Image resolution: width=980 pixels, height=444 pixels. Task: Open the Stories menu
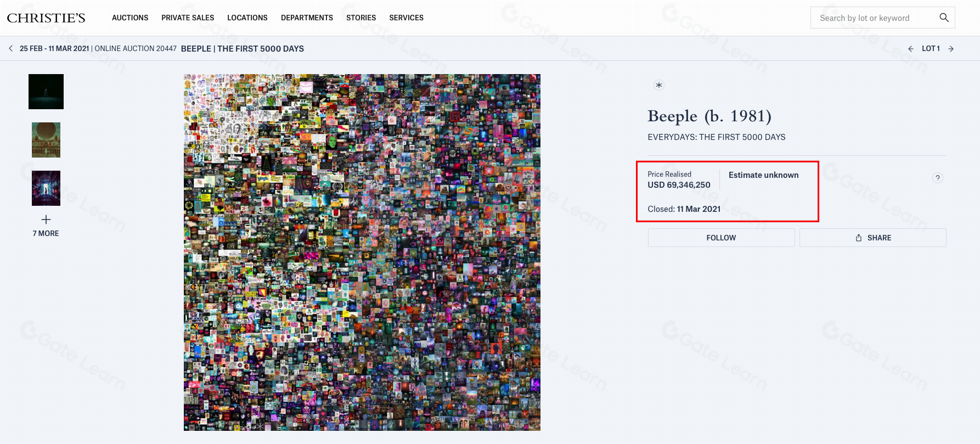coord(361,18)
